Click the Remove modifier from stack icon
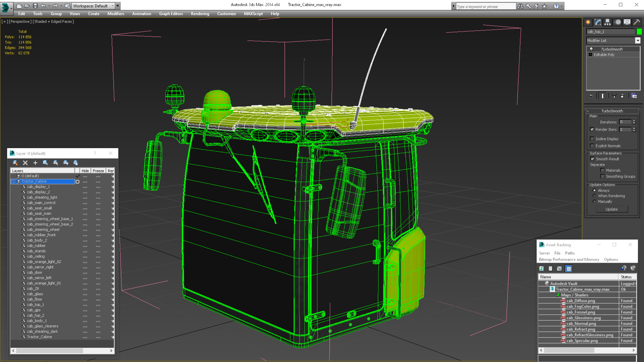 tap(622, 96)
